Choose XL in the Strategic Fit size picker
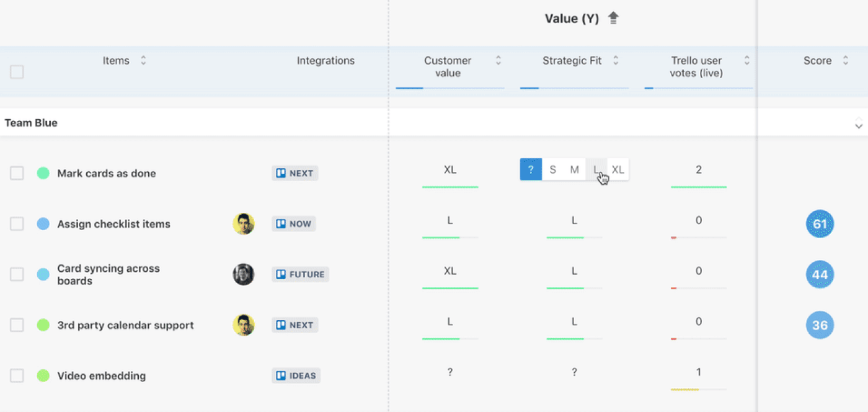Image resolution: width=868 pixels, height=412 pixels. (x=618, y=169)
